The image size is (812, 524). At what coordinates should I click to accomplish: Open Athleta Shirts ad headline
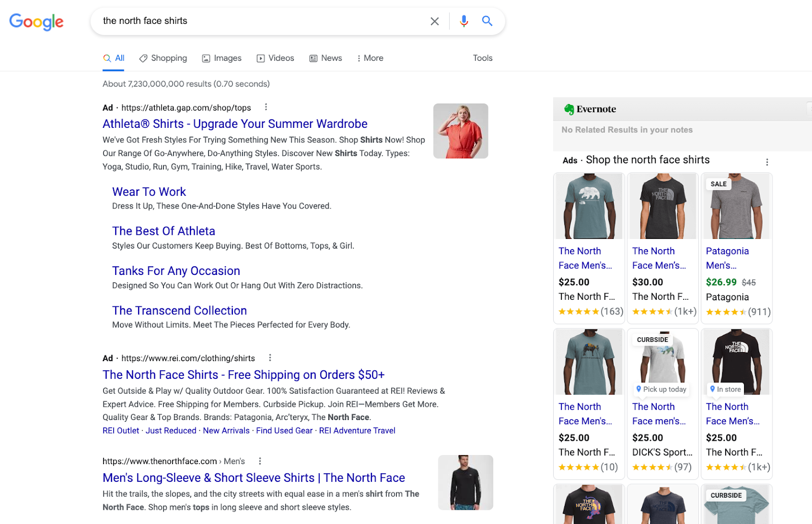click(x=235, y=124)
